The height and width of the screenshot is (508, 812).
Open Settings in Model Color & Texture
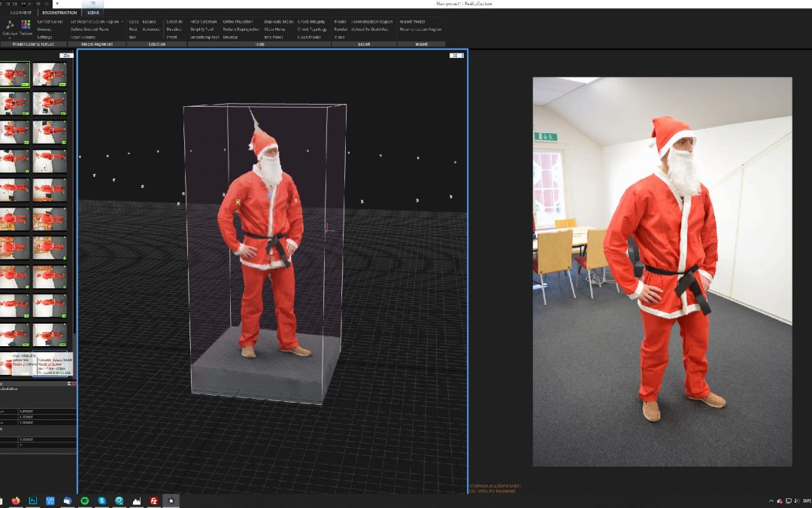44,38
